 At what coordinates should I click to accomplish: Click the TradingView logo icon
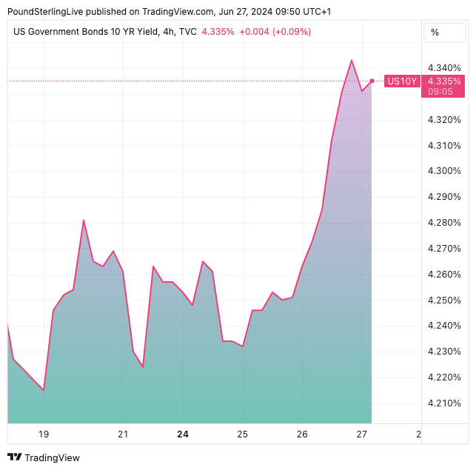(x=15, y=457)
